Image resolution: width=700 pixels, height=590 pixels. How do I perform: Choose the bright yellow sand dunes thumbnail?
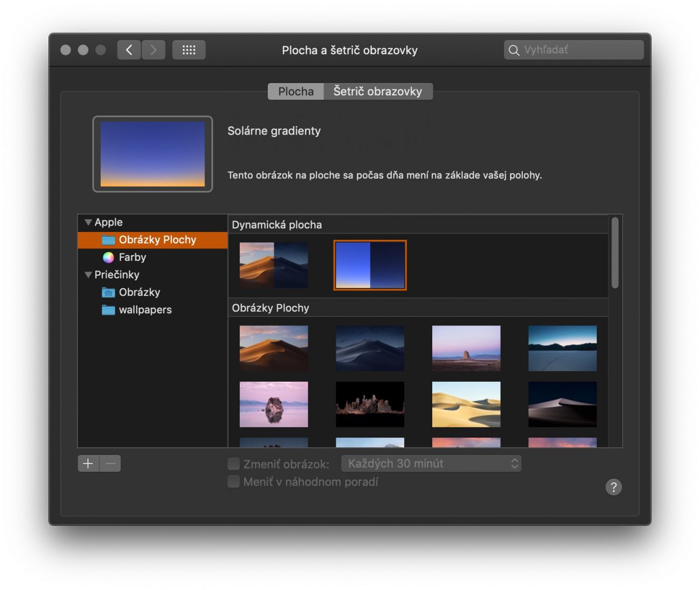[x=466, y=404]
